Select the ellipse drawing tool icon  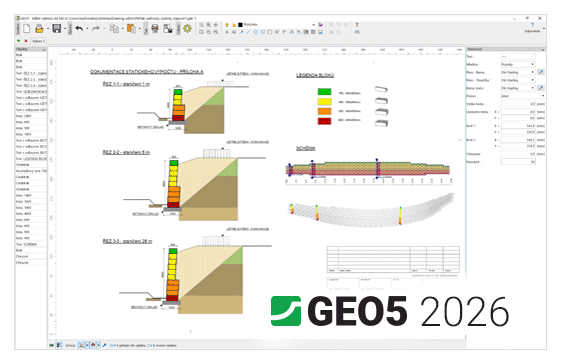click(255, 32)
